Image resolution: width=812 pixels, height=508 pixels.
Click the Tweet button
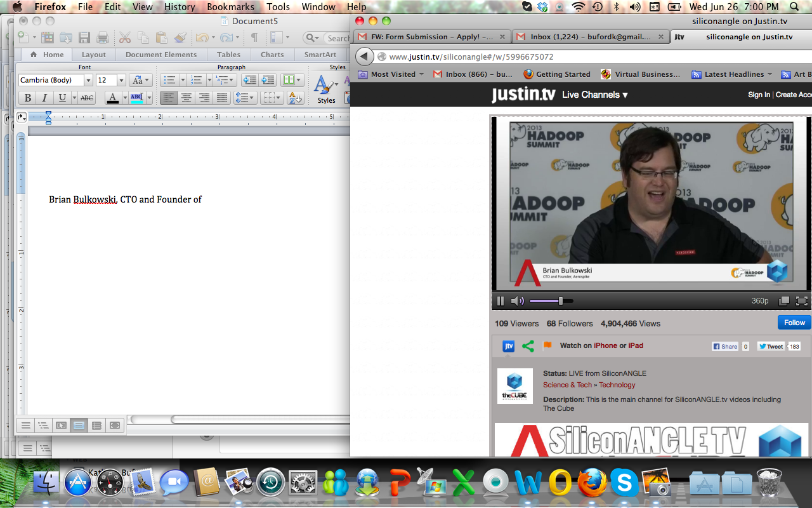[771, 347]
